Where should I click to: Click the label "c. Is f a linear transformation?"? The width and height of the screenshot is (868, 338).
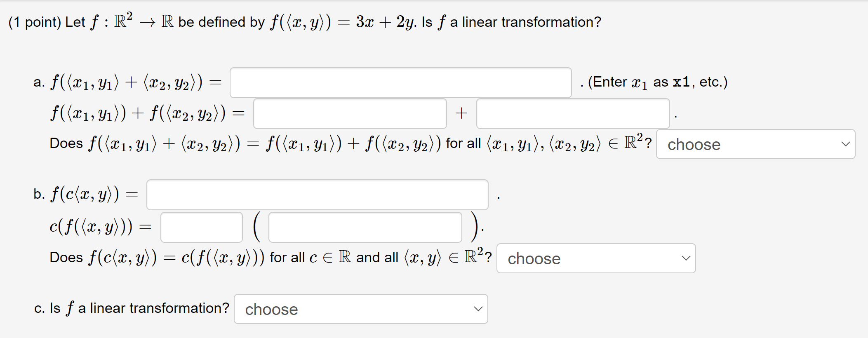coord(131,308)
